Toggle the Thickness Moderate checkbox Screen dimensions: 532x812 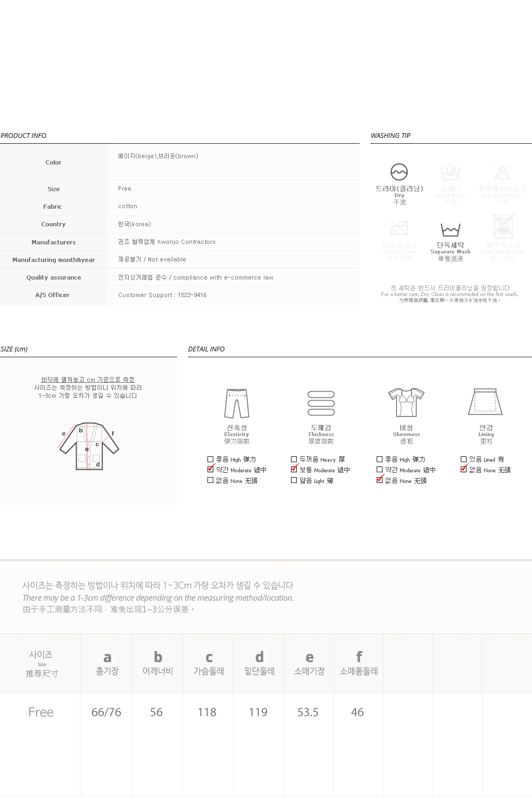[294, 470]
